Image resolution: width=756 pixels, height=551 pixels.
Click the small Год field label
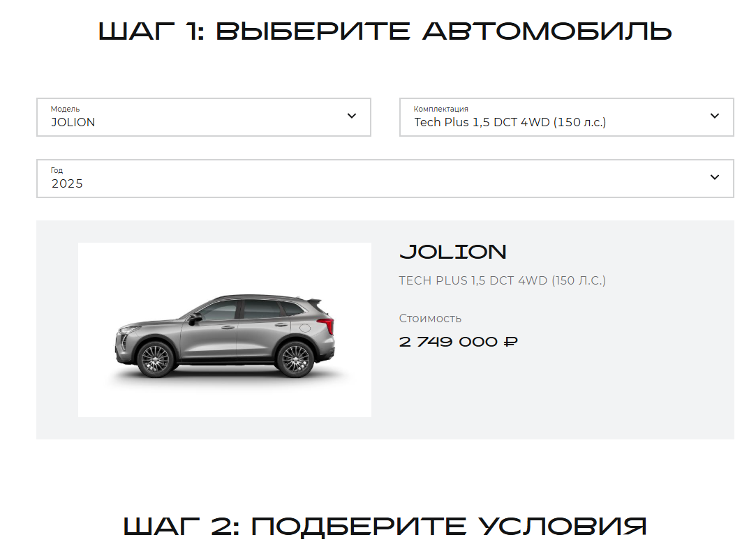[57, 170]
